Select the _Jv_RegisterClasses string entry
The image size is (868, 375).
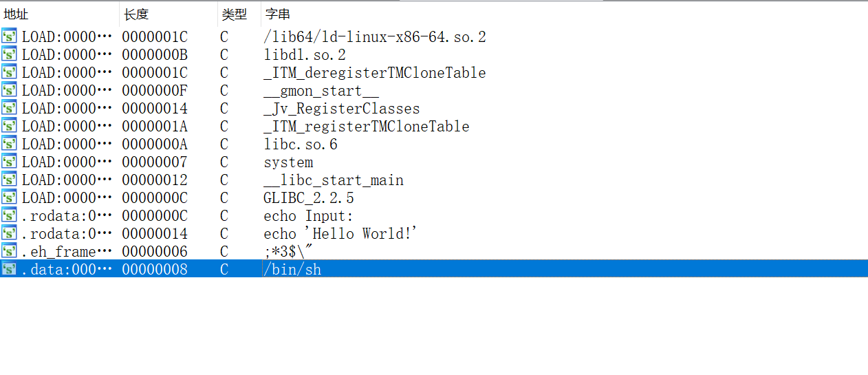pos(342,109)
